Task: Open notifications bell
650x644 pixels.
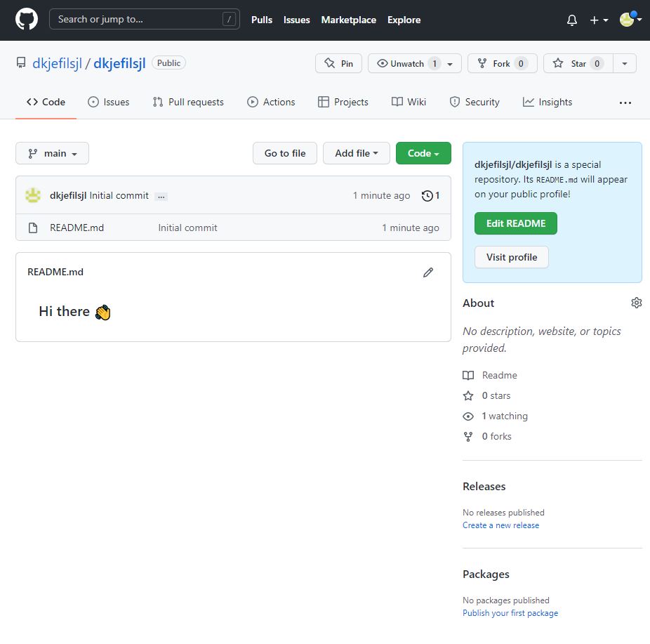Action: (571, 20)
